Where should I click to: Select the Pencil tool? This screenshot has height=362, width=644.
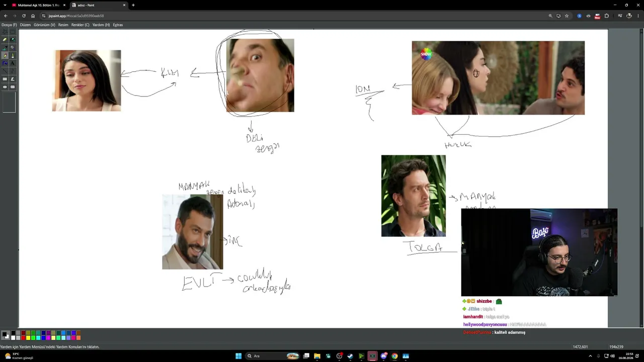point(5,55)
